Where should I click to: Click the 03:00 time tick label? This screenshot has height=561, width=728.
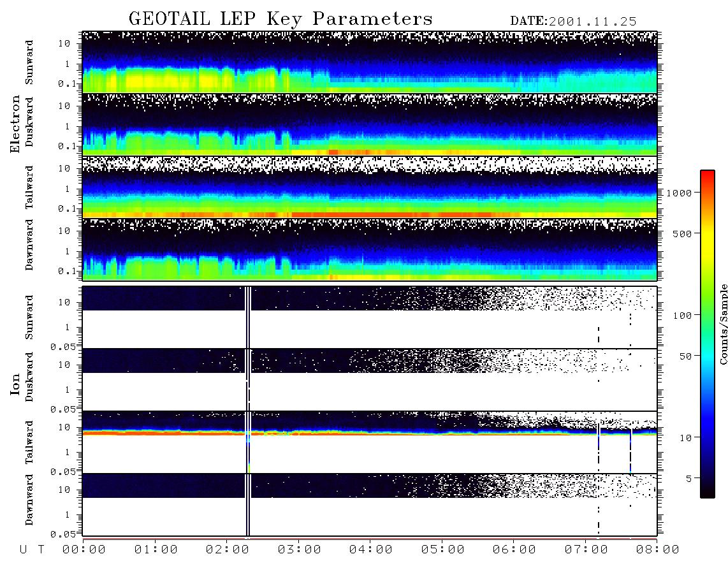pos(300,550)
